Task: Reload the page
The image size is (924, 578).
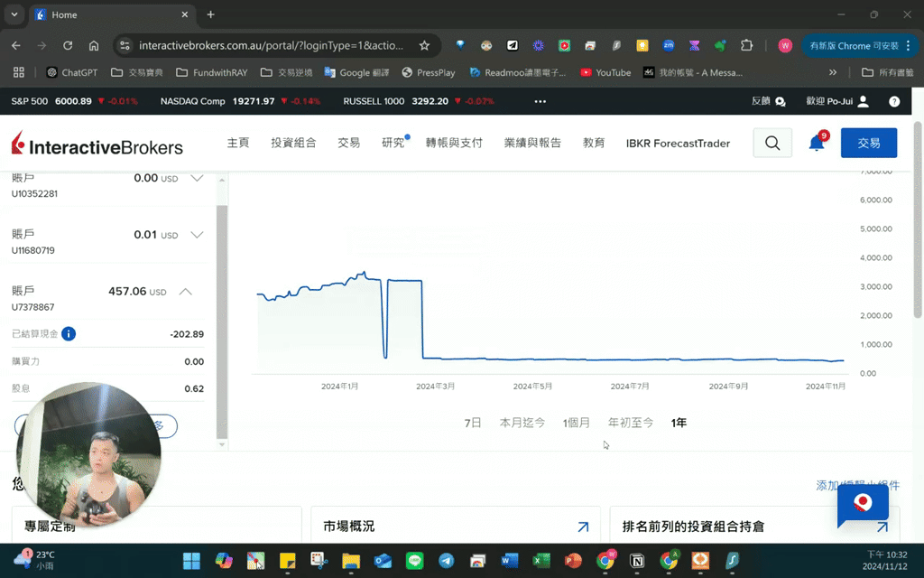Action: 68,45
